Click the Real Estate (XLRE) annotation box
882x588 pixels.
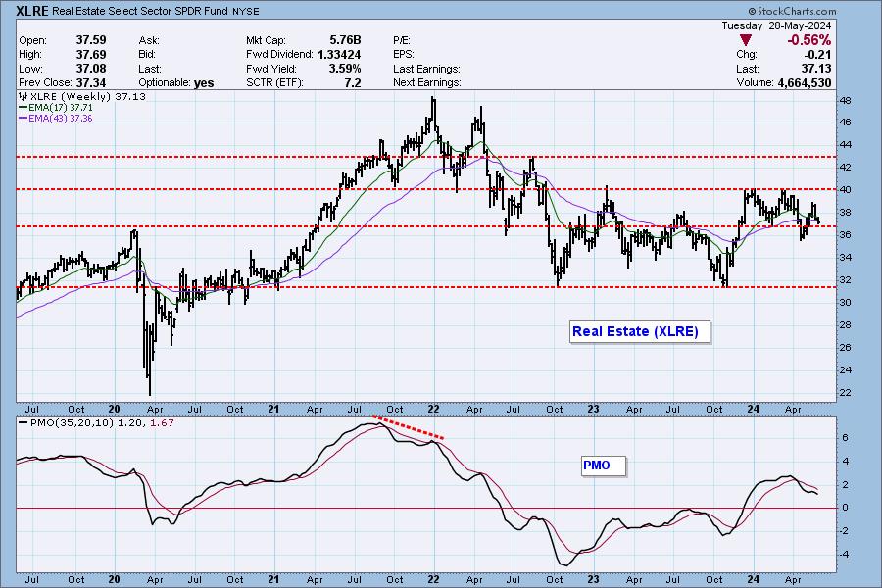coord(640,331)
